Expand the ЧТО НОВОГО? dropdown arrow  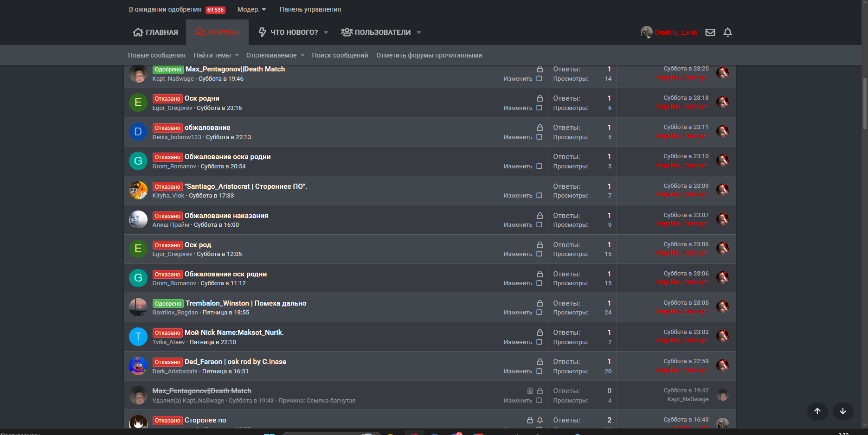tap(326, 32)
